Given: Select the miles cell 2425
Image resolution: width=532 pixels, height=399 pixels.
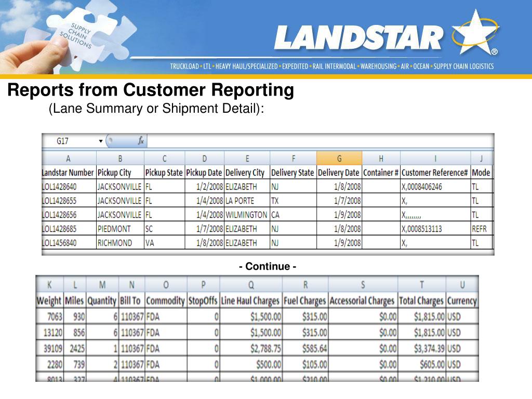Looking at the screenshot, I should point(75,349).
